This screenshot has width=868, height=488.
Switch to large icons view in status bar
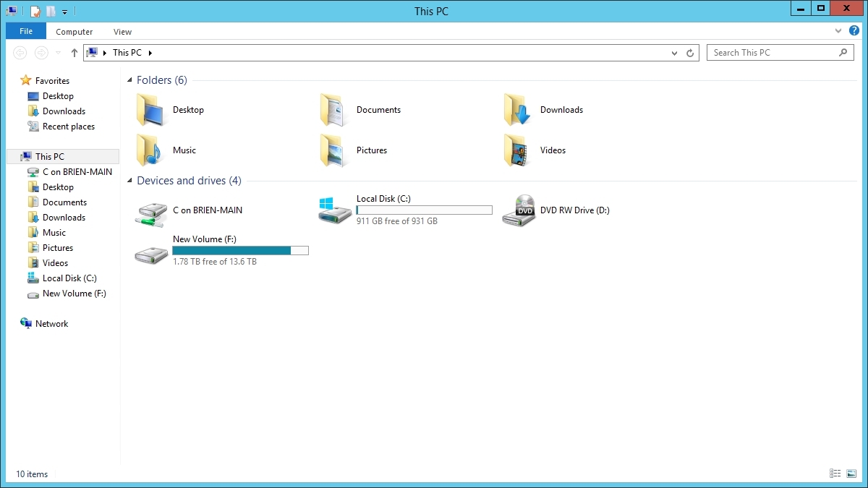pyautogui.click(x=851, y=474)
